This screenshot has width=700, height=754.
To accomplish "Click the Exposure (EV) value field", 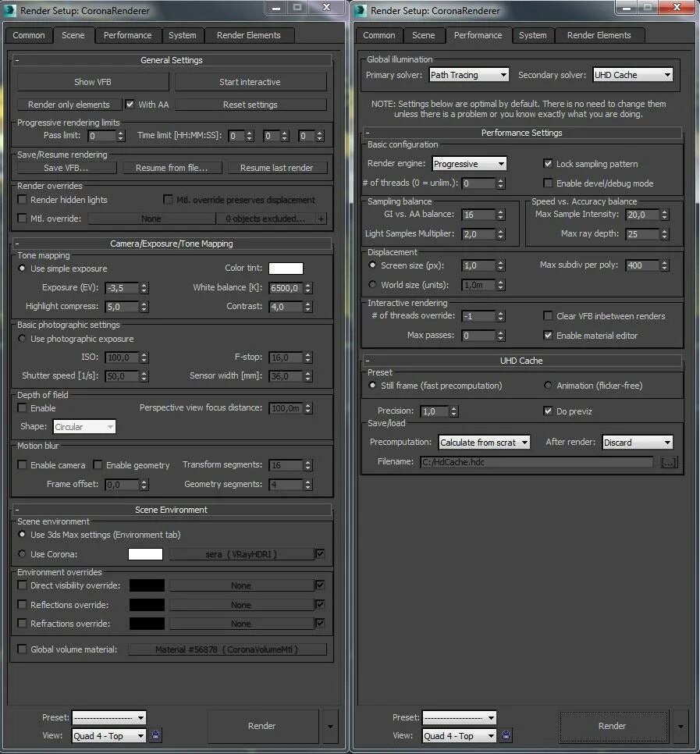I will point(122,288).
